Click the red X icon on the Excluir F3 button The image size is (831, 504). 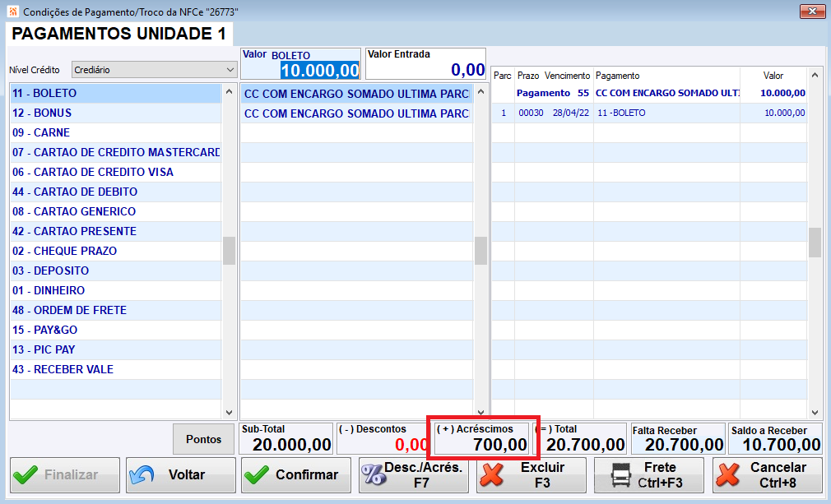click(x=492, y=475)
